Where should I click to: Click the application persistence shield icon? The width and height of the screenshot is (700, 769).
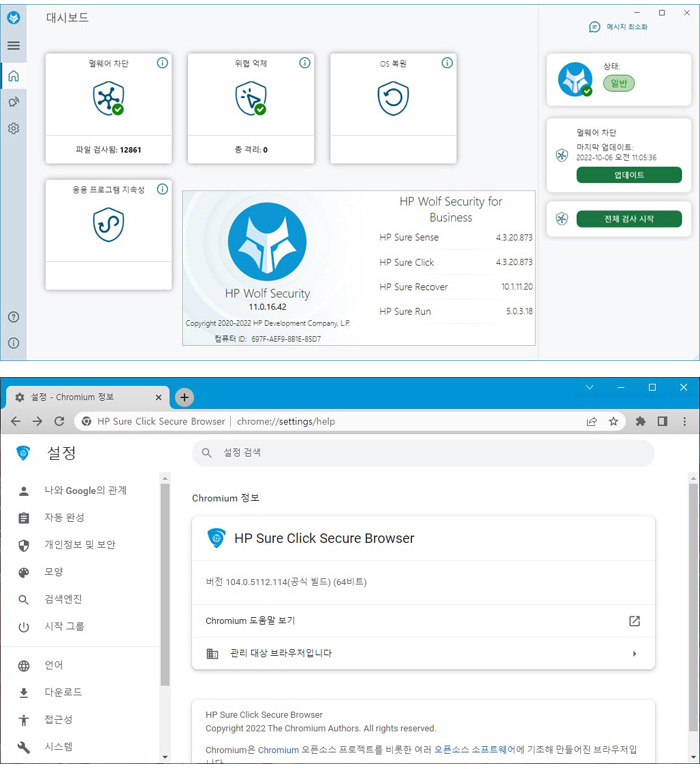(108, 225)
